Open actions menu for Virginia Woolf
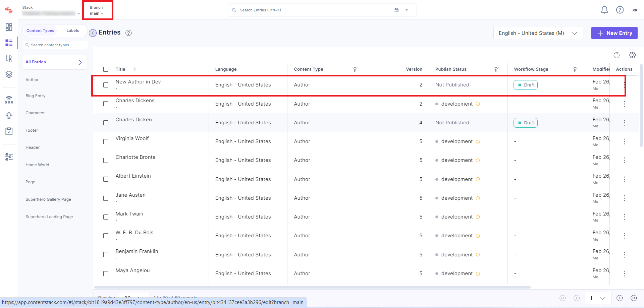 pos(624,141)
